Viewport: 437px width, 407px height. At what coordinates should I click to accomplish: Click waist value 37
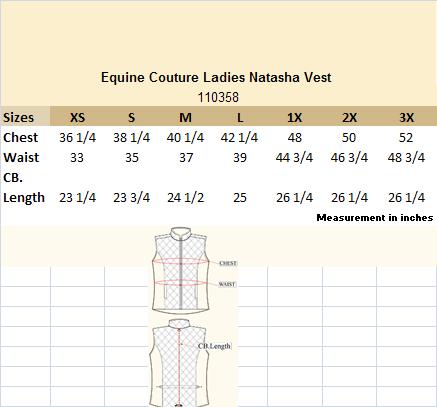click(x=186, y=157)
